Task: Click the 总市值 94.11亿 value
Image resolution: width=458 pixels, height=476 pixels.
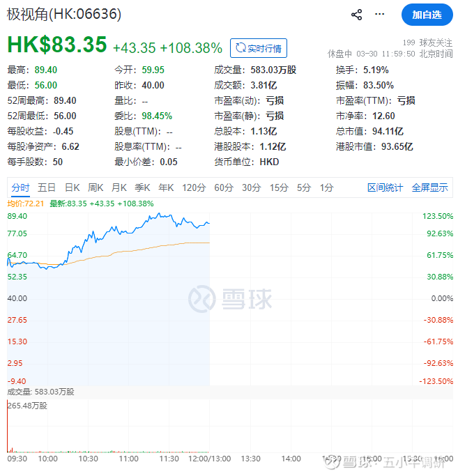Action: click(388, 131)
